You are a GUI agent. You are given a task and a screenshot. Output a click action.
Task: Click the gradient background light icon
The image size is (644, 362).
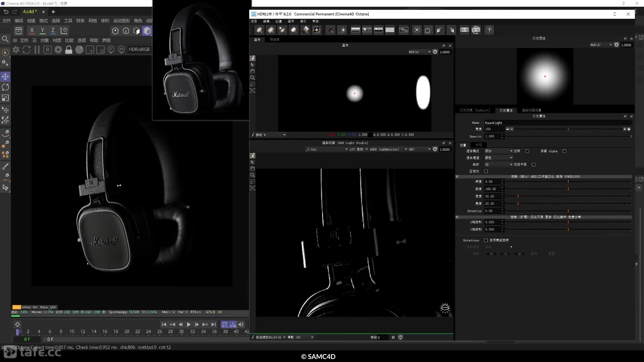(356, 30)
